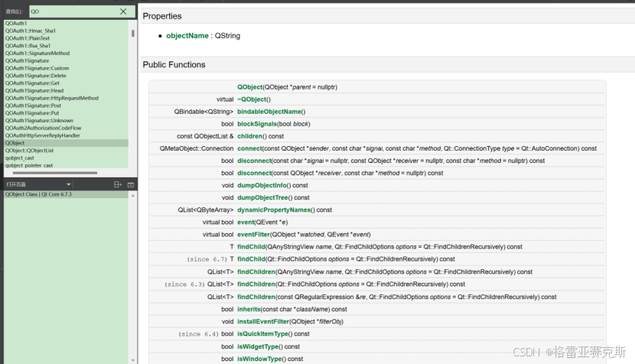This screenshot has height=364, width=635.
Task: Click the open pages scroll down arrow
Action: click(133, 360)
